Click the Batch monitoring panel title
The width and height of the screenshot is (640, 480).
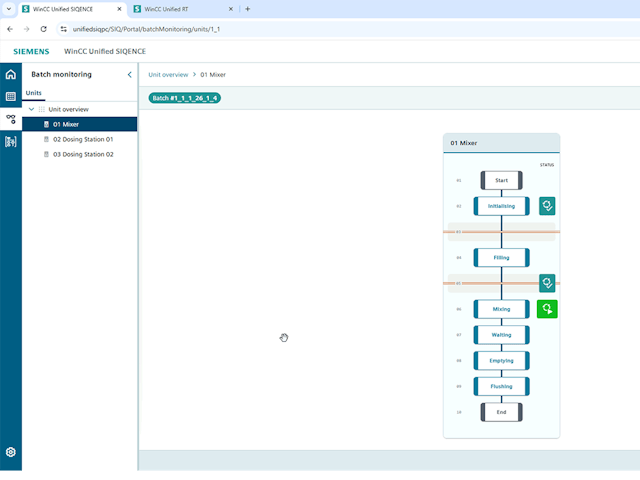coord(61,74)
